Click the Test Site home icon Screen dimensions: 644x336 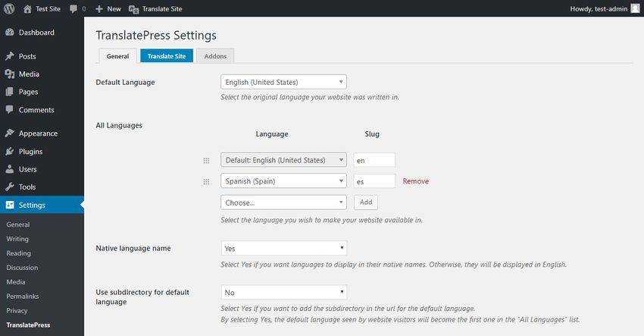coord(27,8)
